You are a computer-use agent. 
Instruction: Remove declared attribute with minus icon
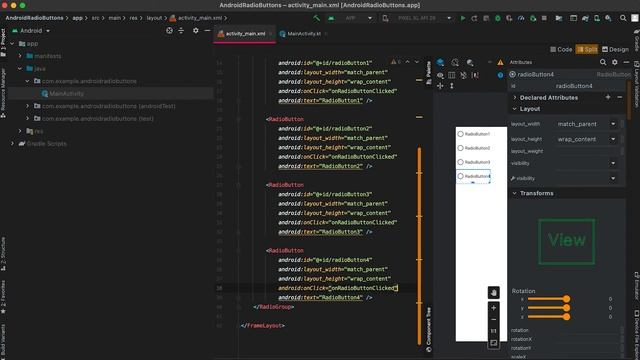coord(620,97)
